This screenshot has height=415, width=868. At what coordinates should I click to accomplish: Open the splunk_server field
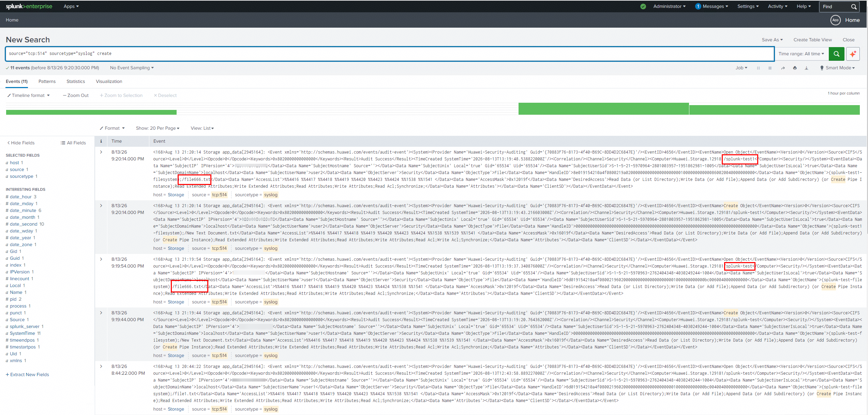[x=25, y=327]
